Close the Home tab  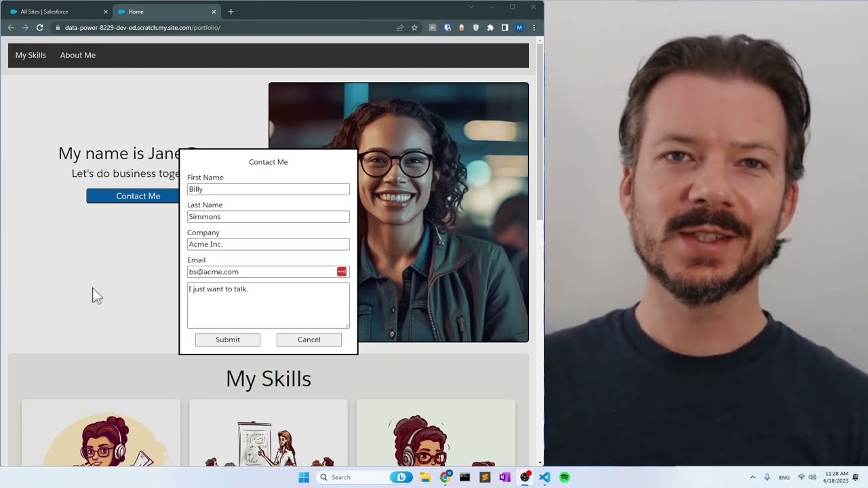point(214,12)
